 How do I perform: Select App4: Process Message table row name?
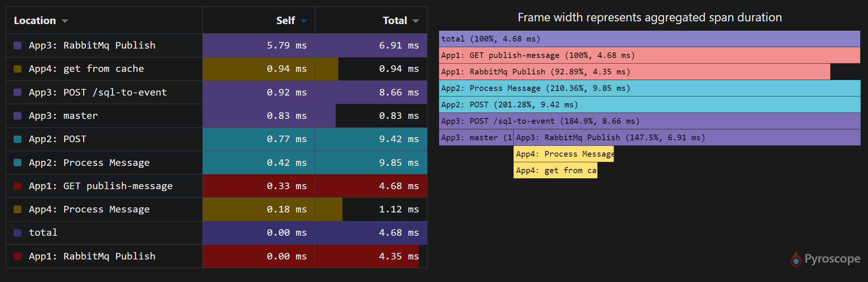(x=89, y=209)
